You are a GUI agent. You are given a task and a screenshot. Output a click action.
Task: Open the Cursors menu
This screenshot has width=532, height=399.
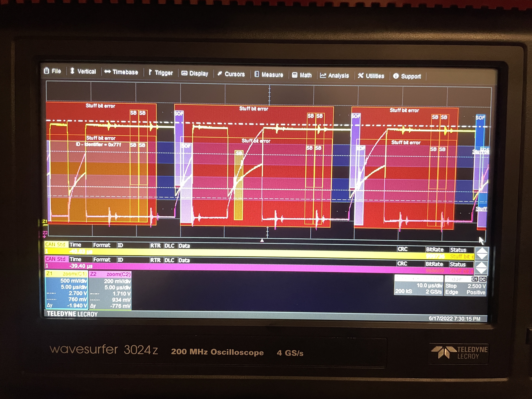tap(231, 74)
